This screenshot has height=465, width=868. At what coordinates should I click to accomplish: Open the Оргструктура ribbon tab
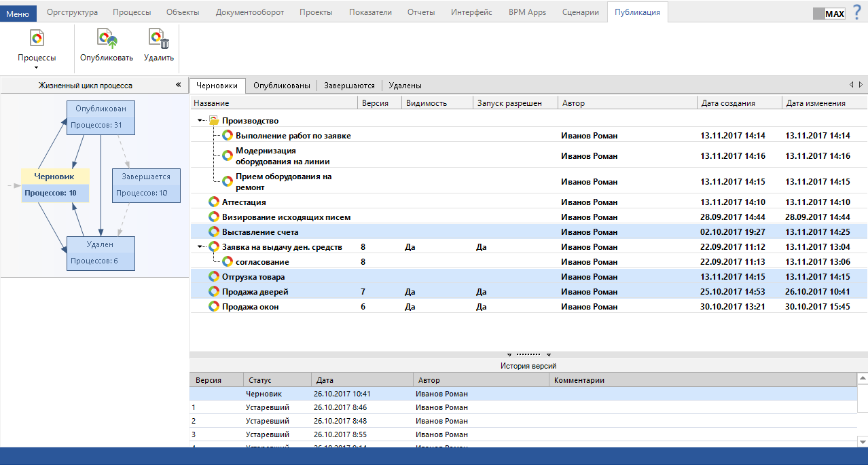click(x=72, y=12)
